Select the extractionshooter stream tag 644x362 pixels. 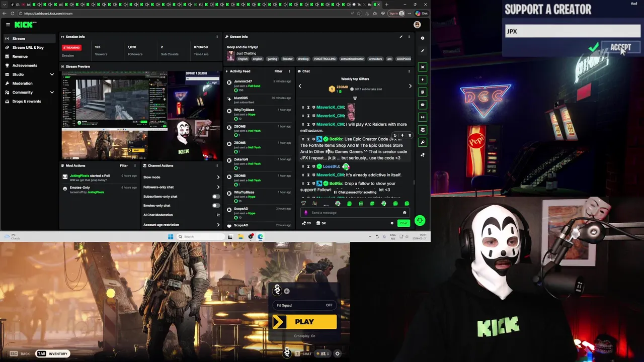[x=352, y=59]
